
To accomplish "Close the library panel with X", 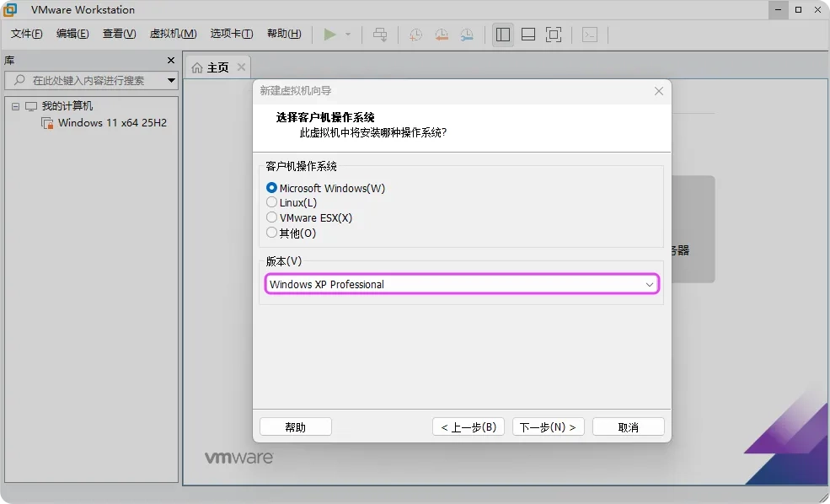I will (171, 61).
